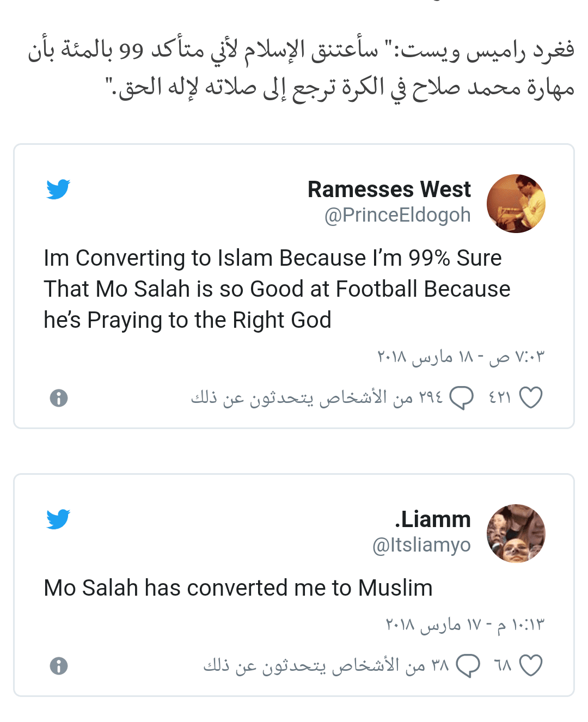Click the heart icon on Ramesses West tweet
588x722 pixels.
coord(531,396)
